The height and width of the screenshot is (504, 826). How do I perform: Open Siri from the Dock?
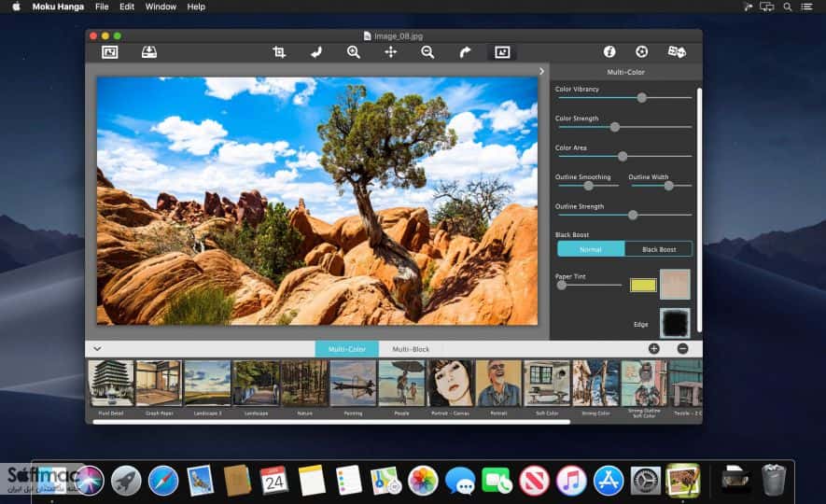tap(89, 481)
